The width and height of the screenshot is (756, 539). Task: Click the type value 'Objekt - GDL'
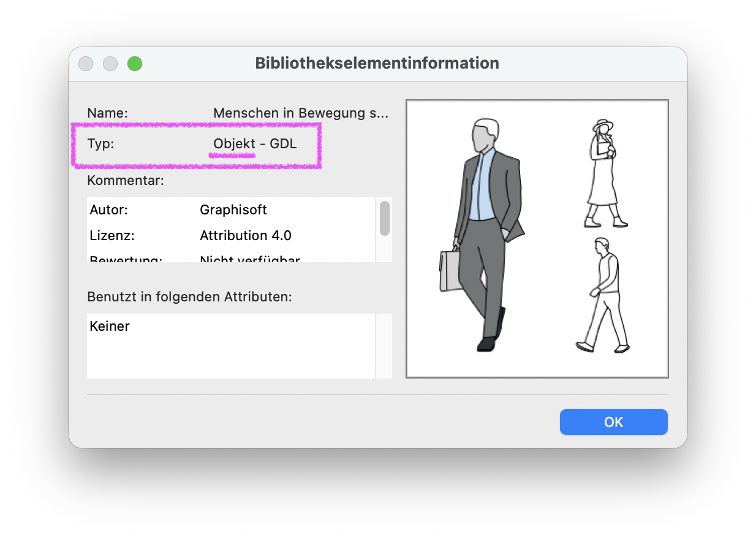click(255, 145)
